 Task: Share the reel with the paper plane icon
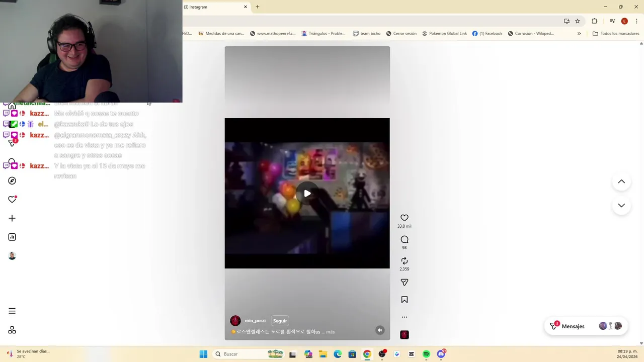tap(404, 282)
